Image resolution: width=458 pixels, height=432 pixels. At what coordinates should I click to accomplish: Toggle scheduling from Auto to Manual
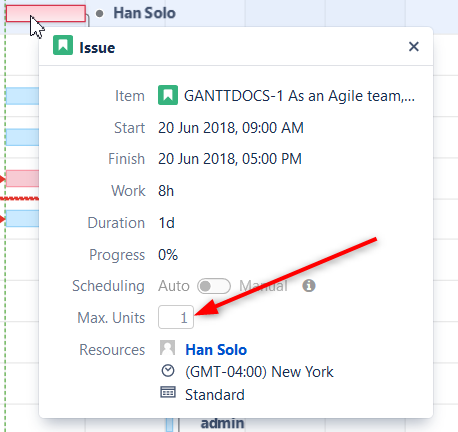(x=214, y=286)
